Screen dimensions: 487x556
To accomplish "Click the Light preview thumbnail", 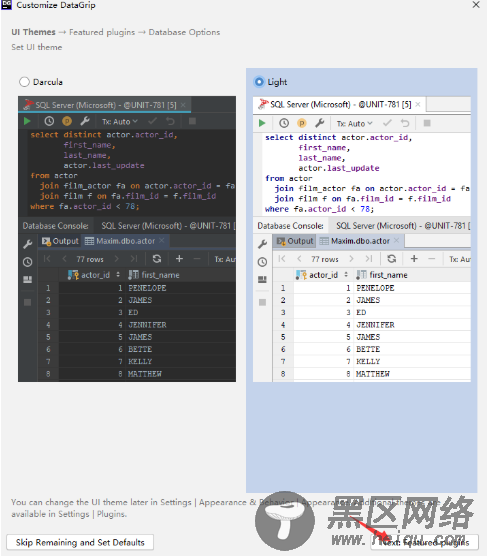I will click(x=362, y=239).
